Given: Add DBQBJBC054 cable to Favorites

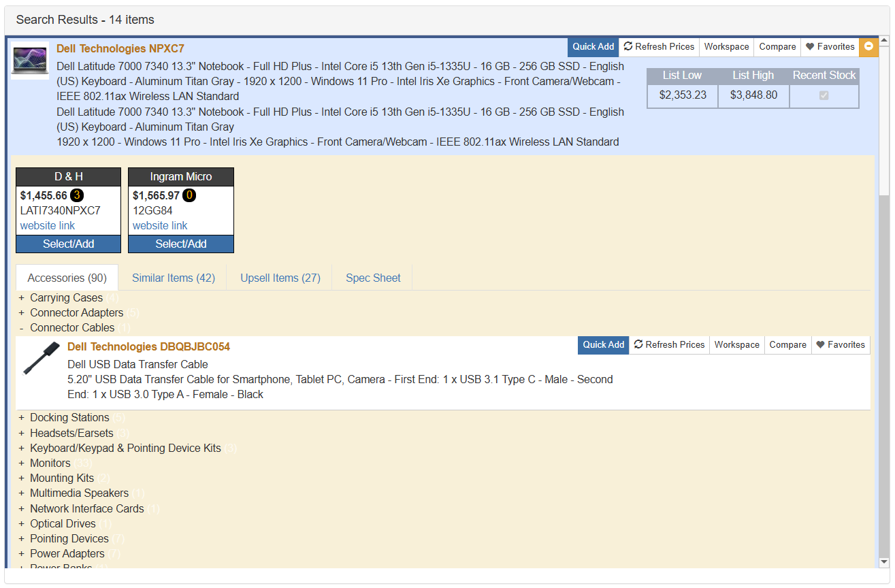Looking at the screenshot, I should (x=841, y=345).
